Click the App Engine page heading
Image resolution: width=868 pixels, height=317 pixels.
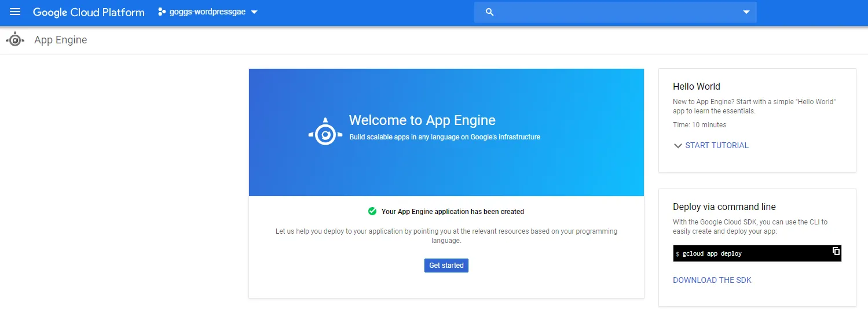(x=61, y=40)
